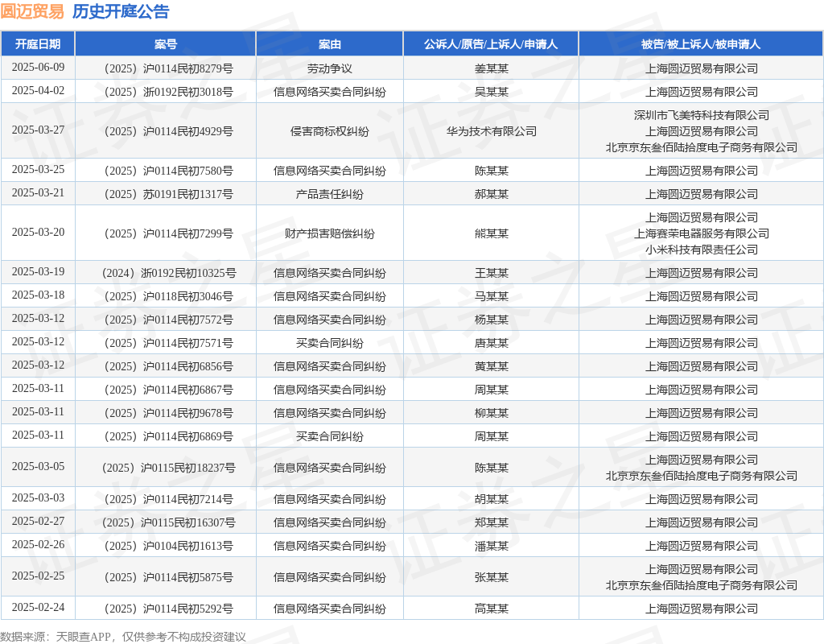This screenshot has width=824, height=644.
Task: Click case number (2025)沪0114民初6867号
Action: point(166,390)
